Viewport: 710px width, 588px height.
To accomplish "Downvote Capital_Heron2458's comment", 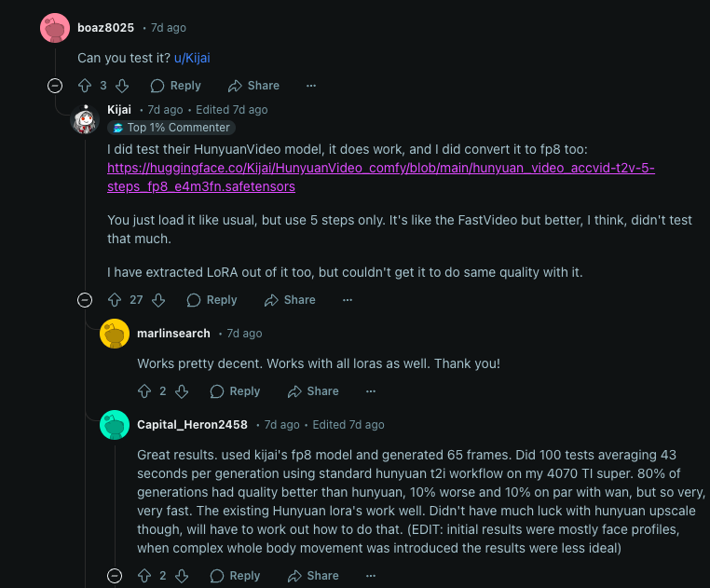I will point(182,575).
